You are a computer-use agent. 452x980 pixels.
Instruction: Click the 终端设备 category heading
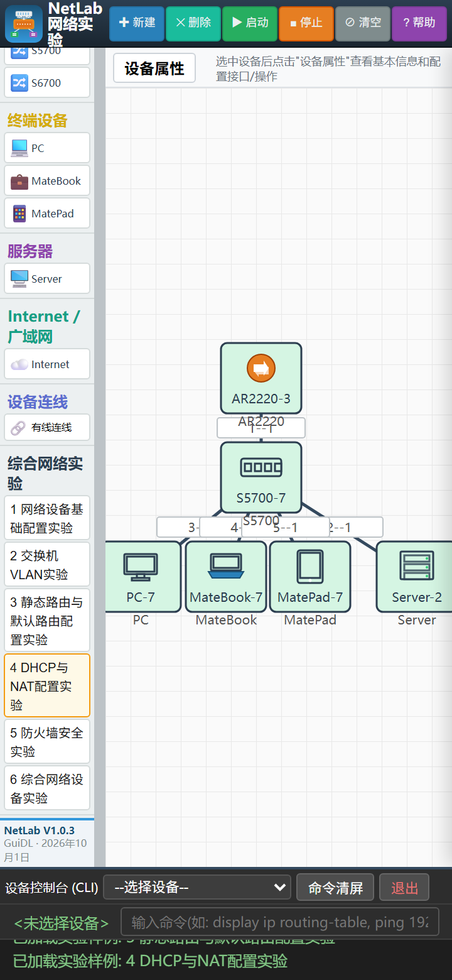coord(38,121)
